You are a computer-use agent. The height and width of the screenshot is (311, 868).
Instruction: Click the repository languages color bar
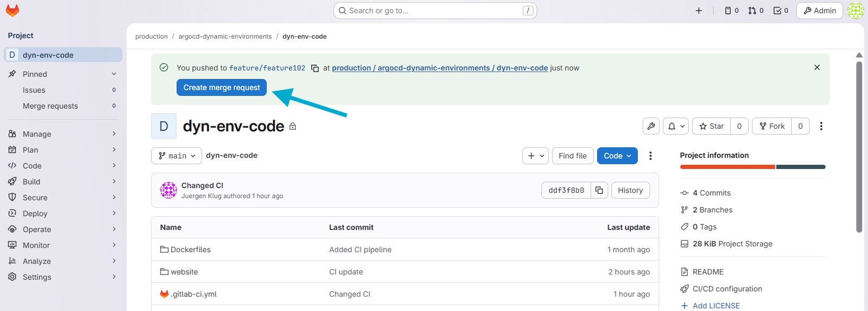752,167
